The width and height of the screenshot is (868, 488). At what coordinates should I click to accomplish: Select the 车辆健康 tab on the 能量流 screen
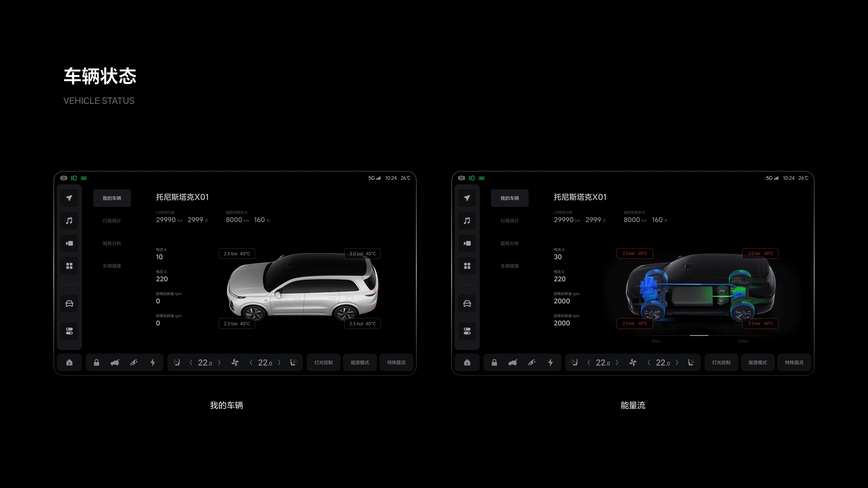point(509,266)
